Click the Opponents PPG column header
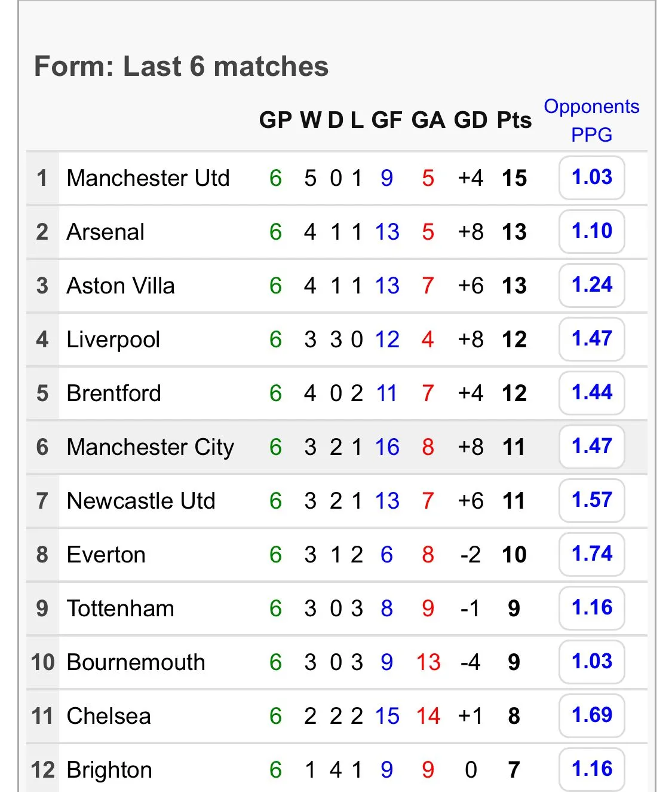The image size is (672, 792). (x=591, y=120)
